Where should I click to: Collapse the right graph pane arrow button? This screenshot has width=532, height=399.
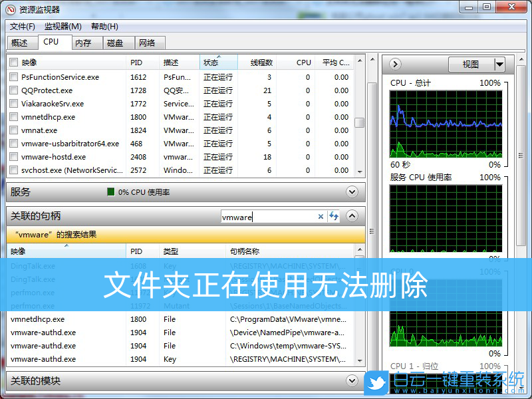[395, 64]
